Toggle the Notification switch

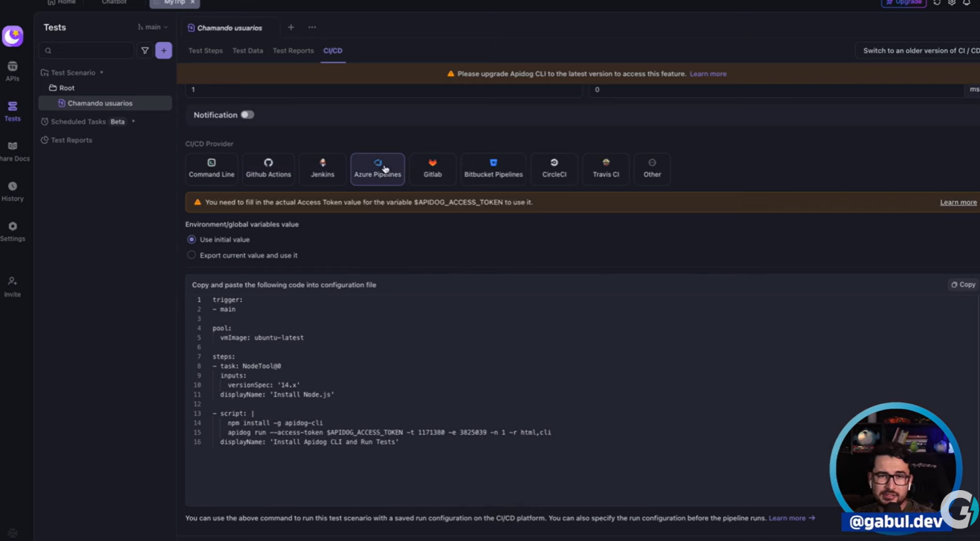247,114
